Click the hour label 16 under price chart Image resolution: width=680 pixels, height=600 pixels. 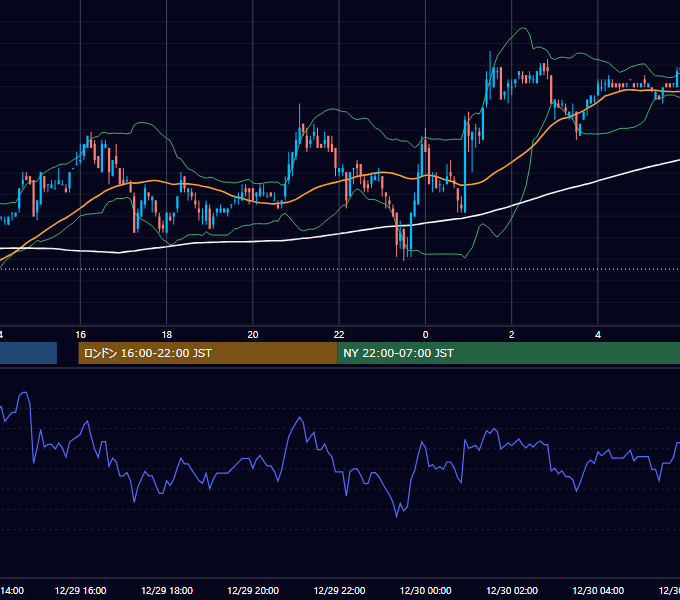(81, 335)
